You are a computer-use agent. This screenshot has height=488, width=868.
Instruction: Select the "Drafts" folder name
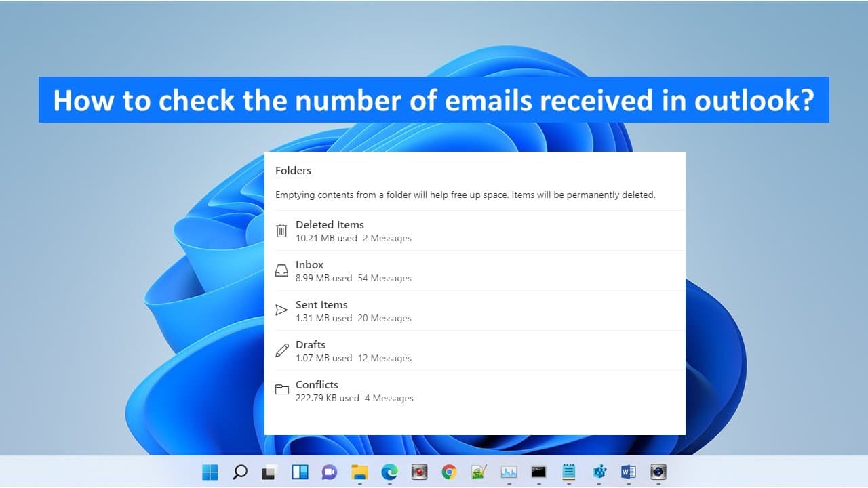click(x=311, y=344)
